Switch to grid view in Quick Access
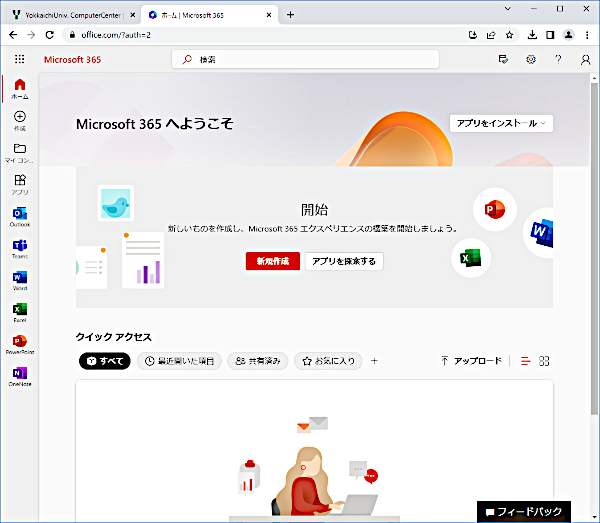Viewport: 600px width, 523px height. click(x=544, y=361)
